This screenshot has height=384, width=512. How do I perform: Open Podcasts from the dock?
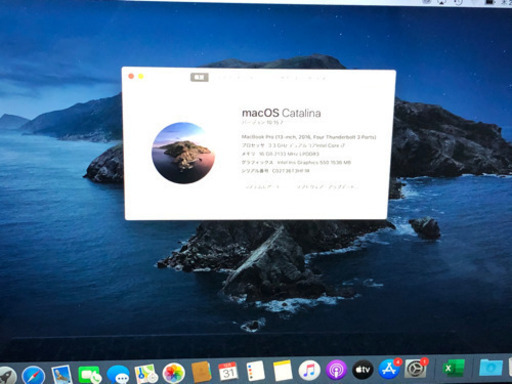coord(336,369)
